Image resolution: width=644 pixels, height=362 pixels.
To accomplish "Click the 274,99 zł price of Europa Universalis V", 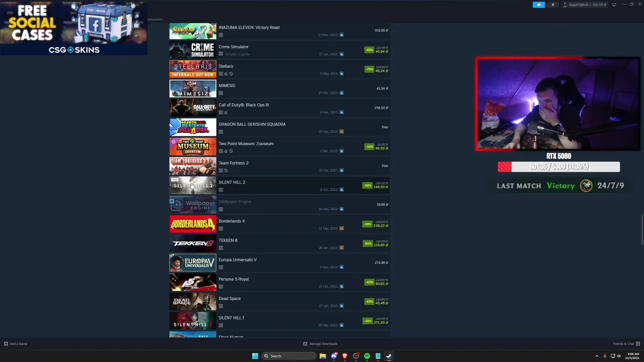I will [x=381, y=262].
